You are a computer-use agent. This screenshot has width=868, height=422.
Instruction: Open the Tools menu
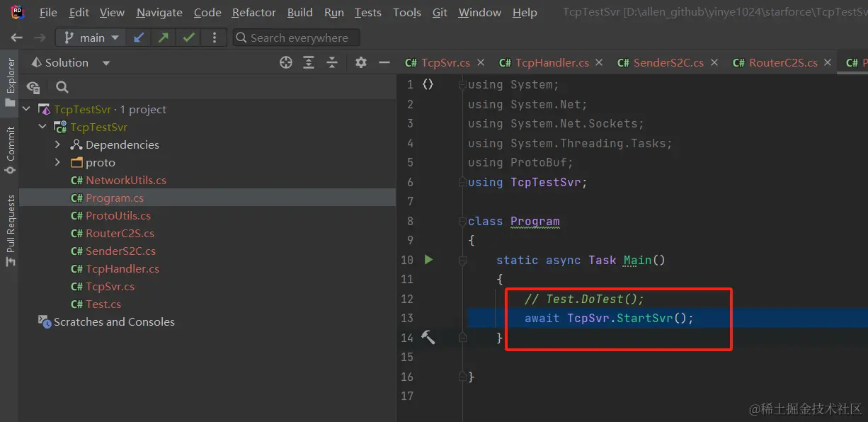point(407,12)
